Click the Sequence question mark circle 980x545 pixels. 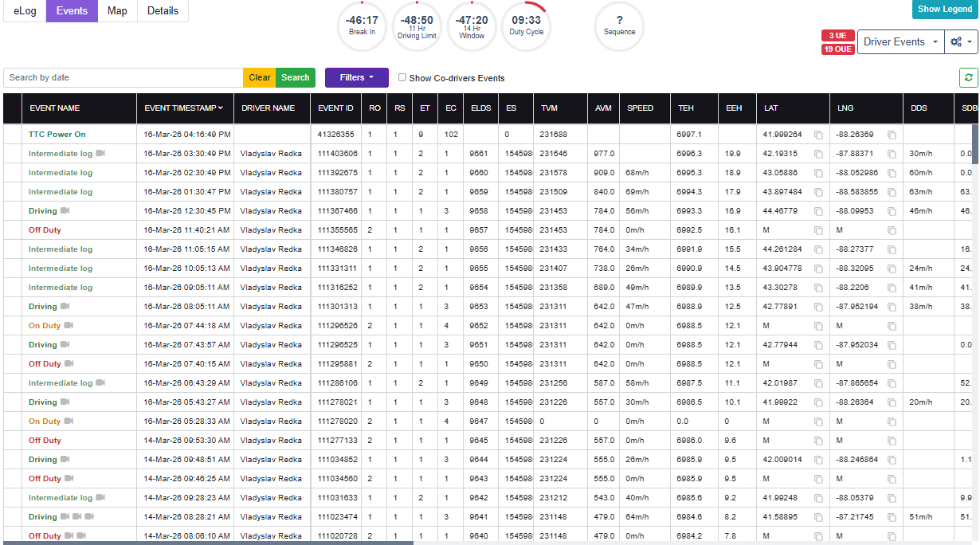[619, 25]
